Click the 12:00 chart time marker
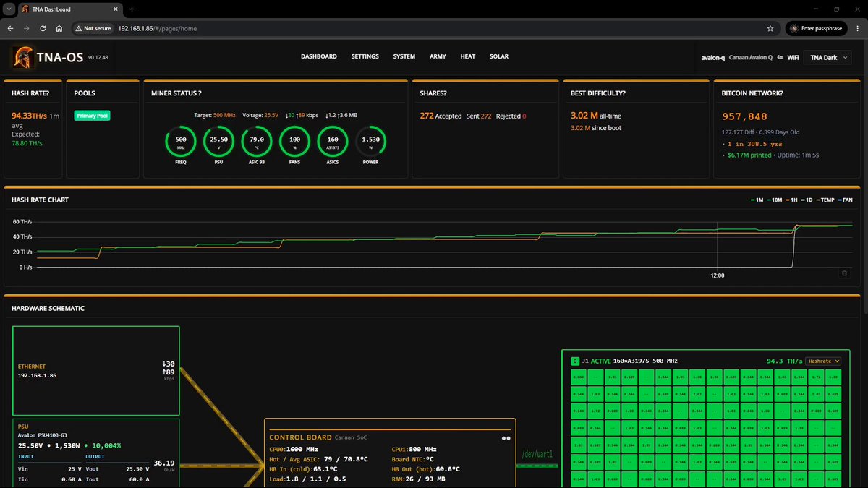The height and width of the screenshot is (488, 868). click(x=718, y=275)
